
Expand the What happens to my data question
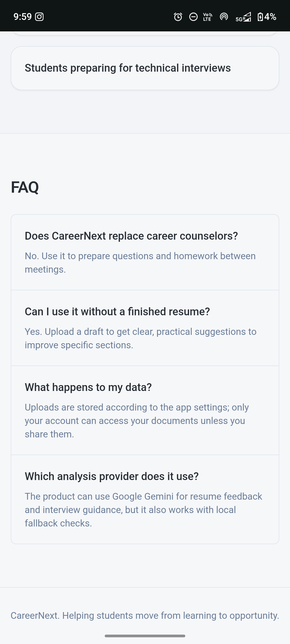click(x=88, y=387)
